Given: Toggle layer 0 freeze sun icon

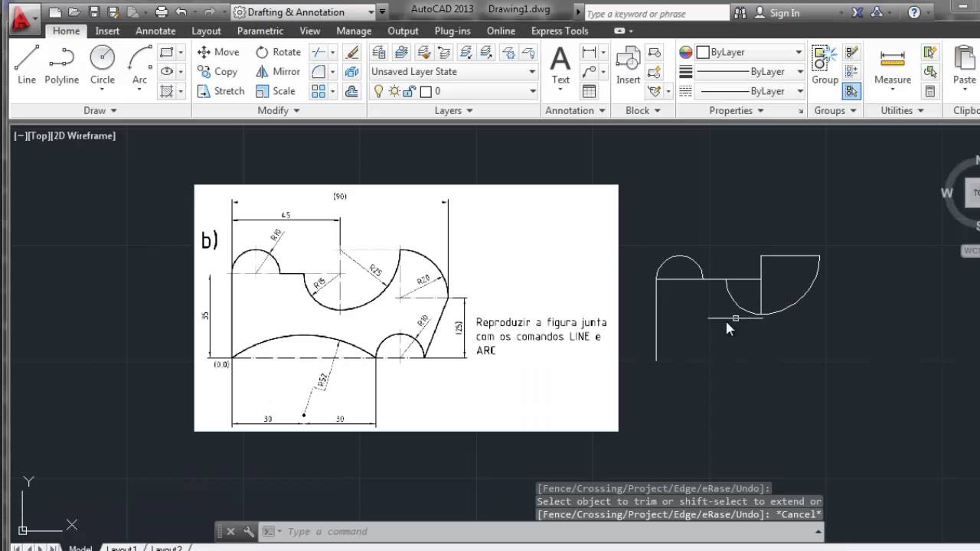Looking at the screenshot, I should click(394, 91).
